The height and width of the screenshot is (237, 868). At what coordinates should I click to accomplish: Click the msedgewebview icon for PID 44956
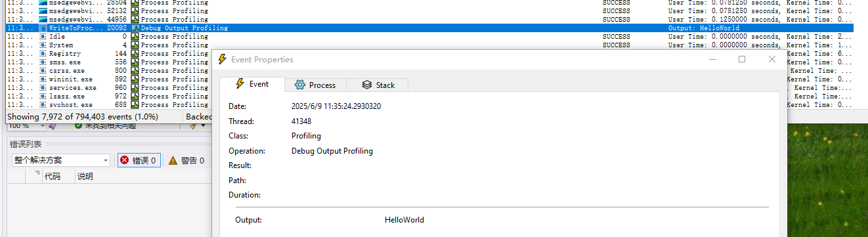tap(43, 20)
